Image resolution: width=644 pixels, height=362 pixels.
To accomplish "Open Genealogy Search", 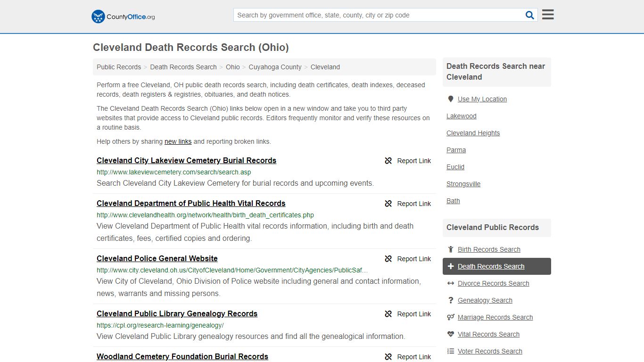I will coord(485,300).
